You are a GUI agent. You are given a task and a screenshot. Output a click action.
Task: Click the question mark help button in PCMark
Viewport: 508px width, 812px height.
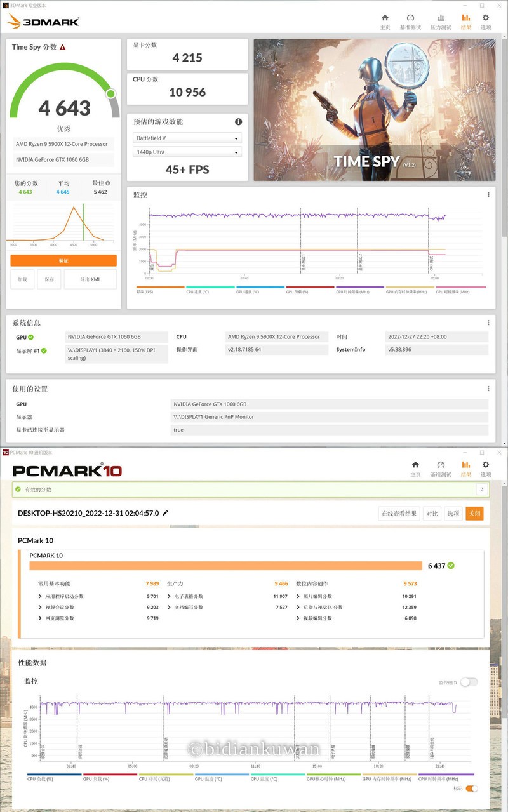click(482, 489)
